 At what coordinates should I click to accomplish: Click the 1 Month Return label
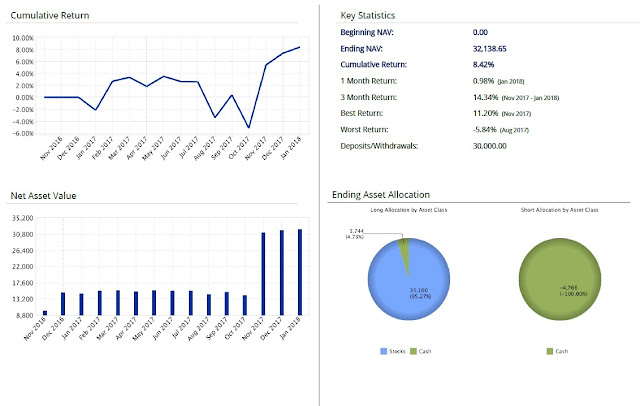coord(369,81)
